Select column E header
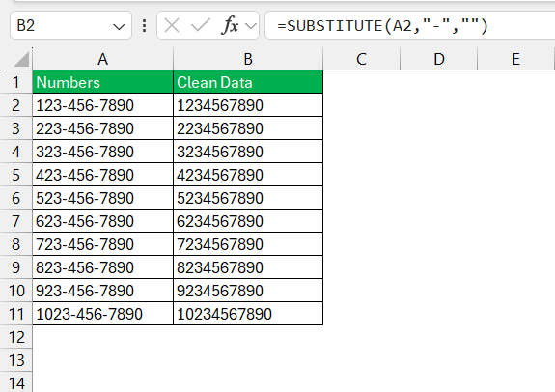555x392 pixels. (516, 59)
